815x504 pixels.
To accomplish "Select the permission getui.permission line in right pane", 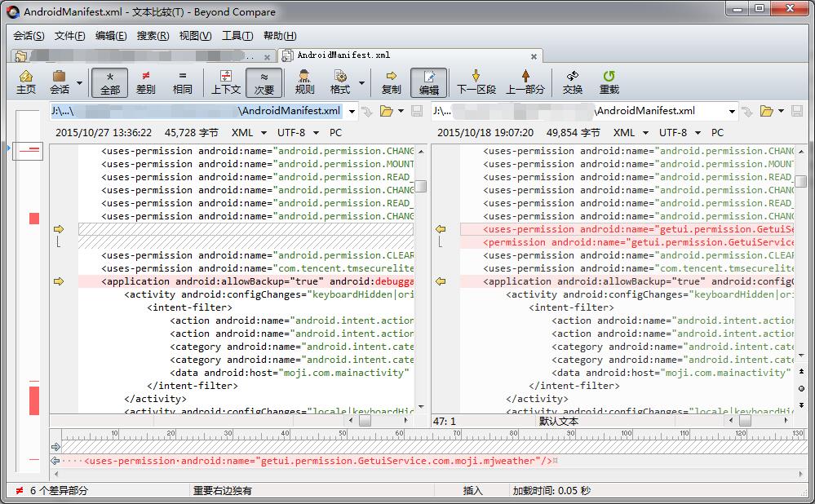I will (627, 242).
